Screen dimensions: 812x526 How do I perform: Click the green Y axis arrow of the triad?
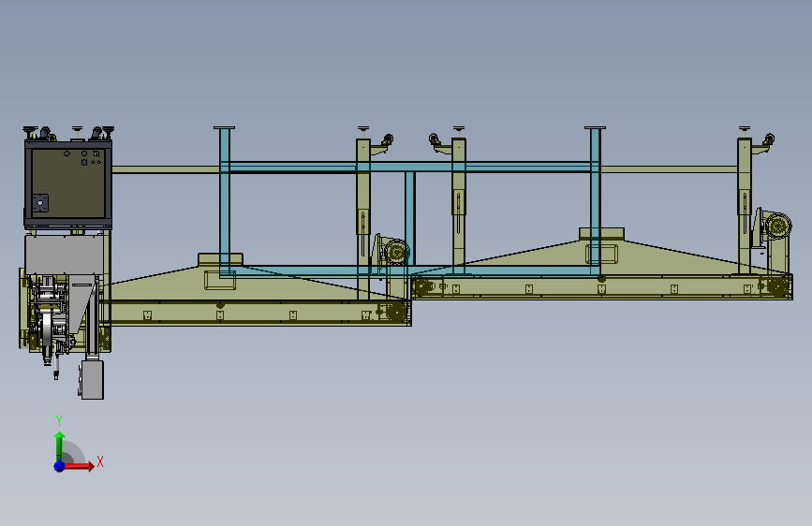[x=60, y=446]
